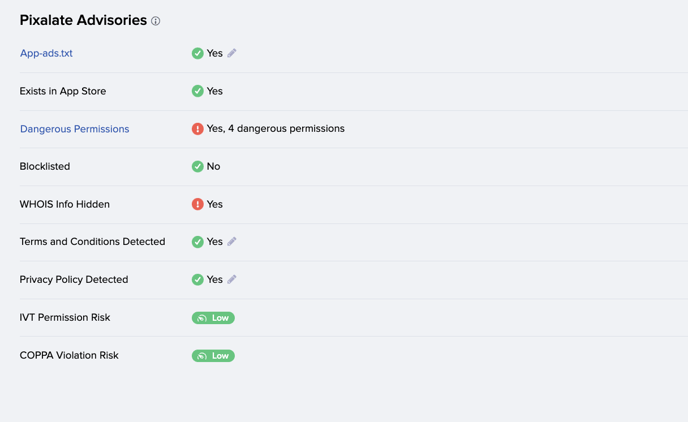Open the App-ads.txt link

point(46,53)
